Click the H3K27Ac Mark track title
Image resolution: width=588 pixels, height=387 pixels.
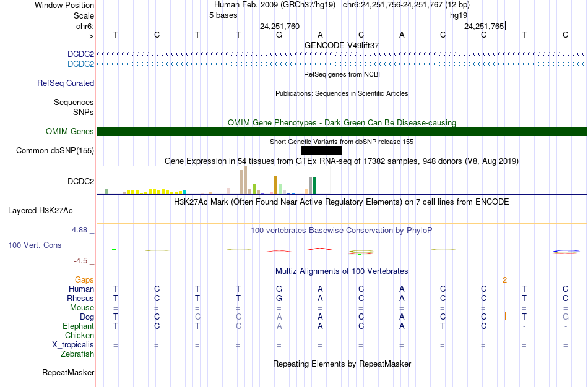pyautogui.click(x=342, y=202)
